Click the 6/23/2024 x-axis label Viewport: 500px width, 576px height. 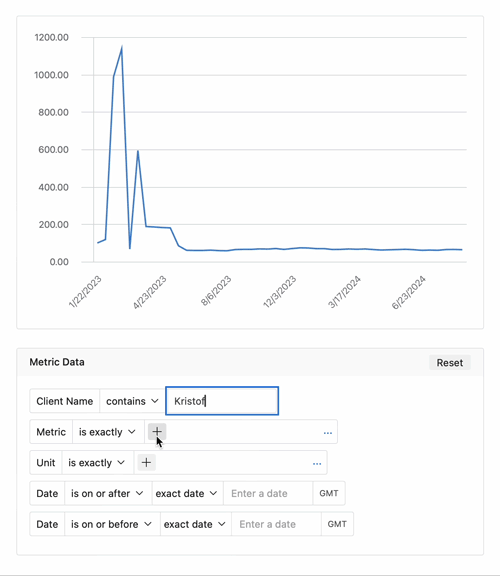[x=409, y=292]
